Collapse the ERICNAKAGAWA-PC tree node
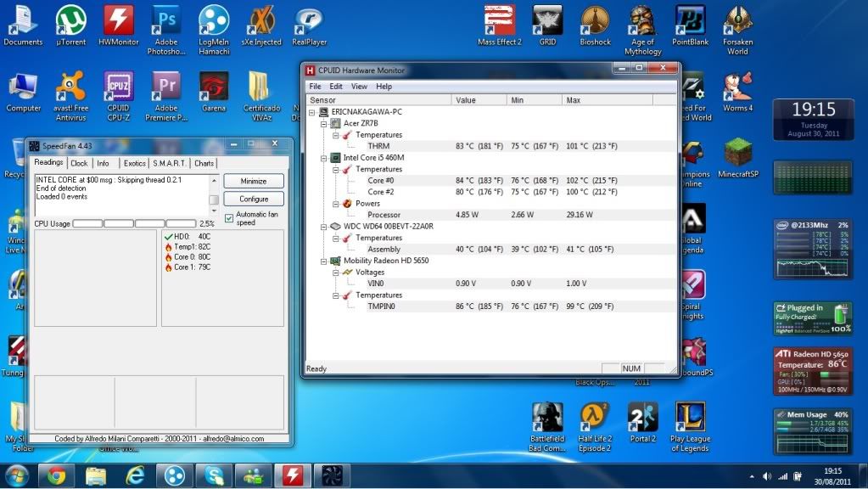This screenshot has width=868, height=489. pos(311,112)
